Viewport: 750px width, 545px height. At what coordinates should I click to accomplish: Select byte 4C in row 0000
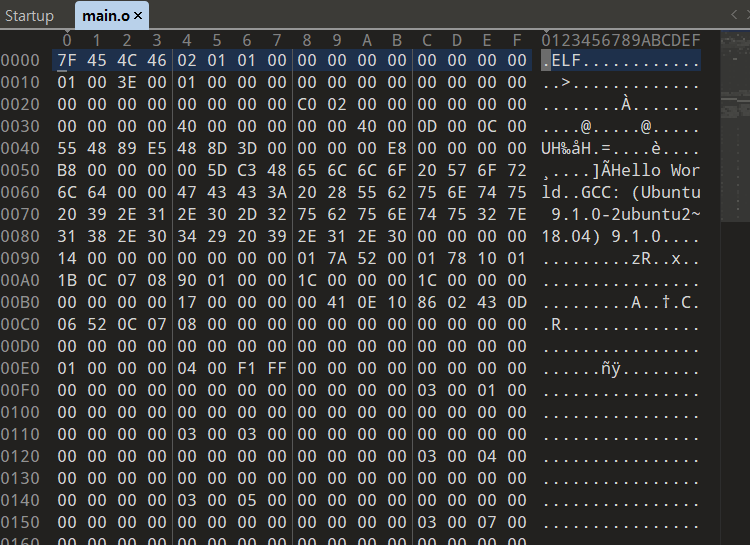tap(127, 60)
